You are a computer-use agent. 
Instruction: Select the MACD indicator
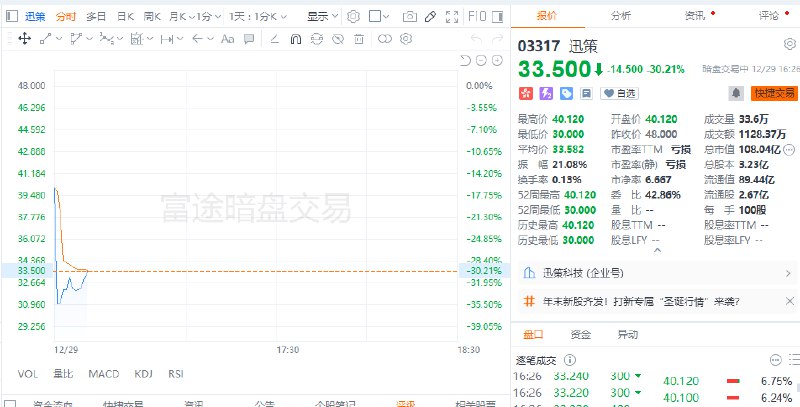tap(104, 374)
